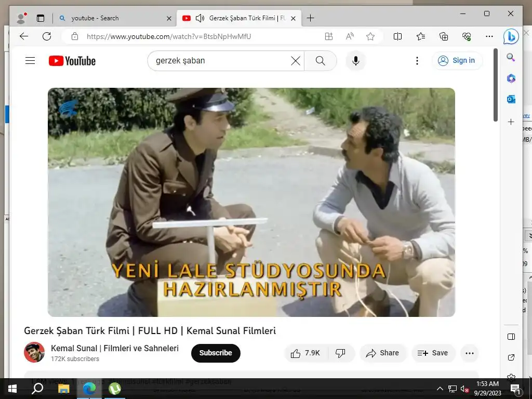This screenshot has height=399, width=532.
Task: Go back to previous page
Action: pyautogui.click(x=24, y=36)
